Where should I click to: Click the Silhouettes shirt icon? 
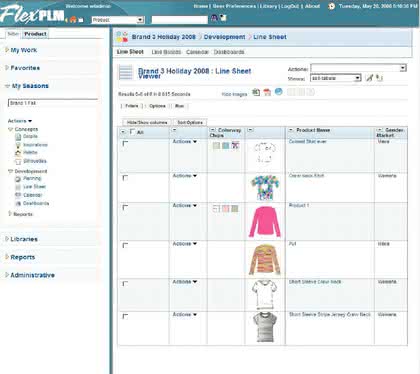point(18,161)
